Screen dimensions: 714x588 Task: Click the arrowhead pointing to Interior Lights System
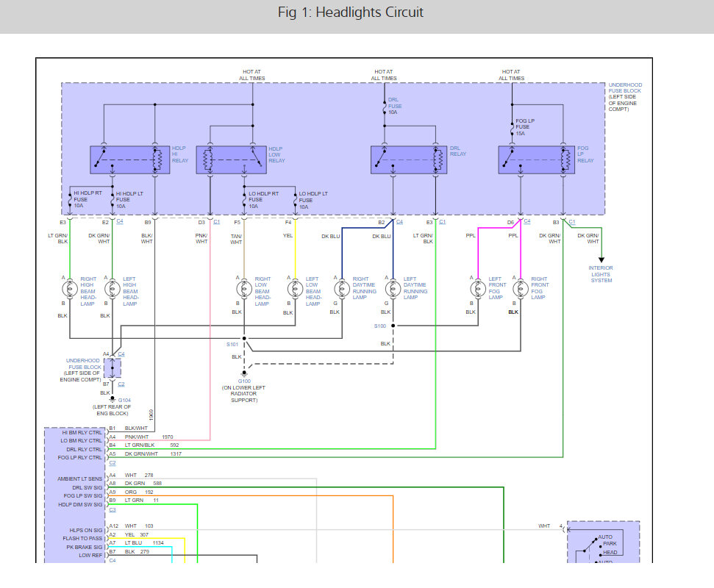click(x=601, y=260)
